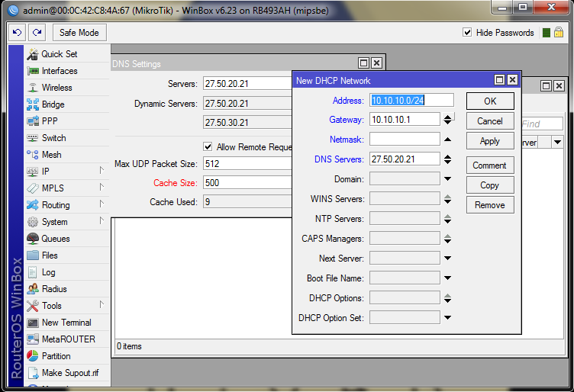Click the New Terminal icon

(x=33, y=323)
